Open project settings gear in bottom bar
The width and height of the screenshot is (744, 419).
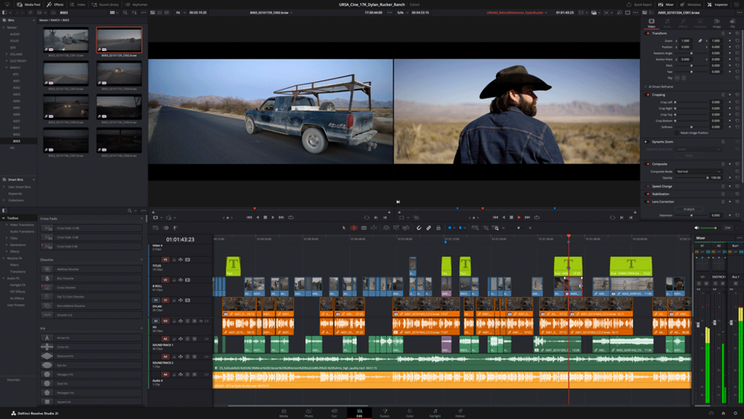[x=736, y=413]
